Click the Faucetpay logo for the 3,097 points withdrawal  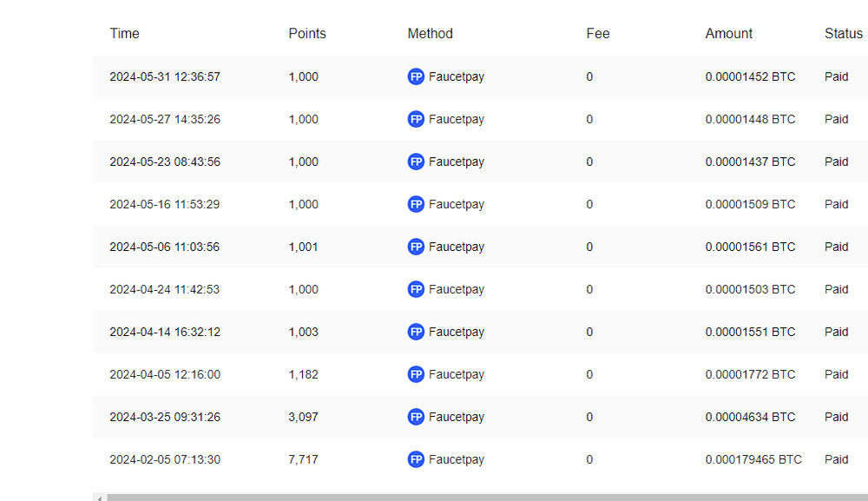click(x=416, y=417)
